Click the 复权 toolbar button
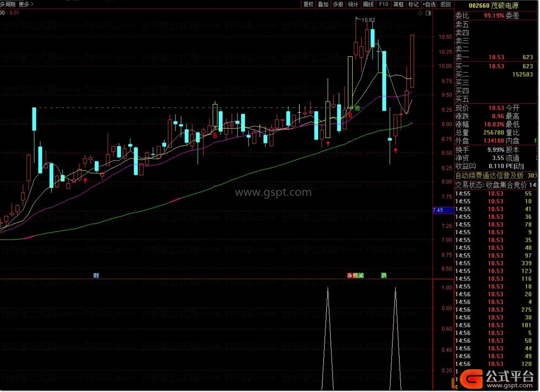The height and width of the screenshot is (392, 540). click(308, 4)
